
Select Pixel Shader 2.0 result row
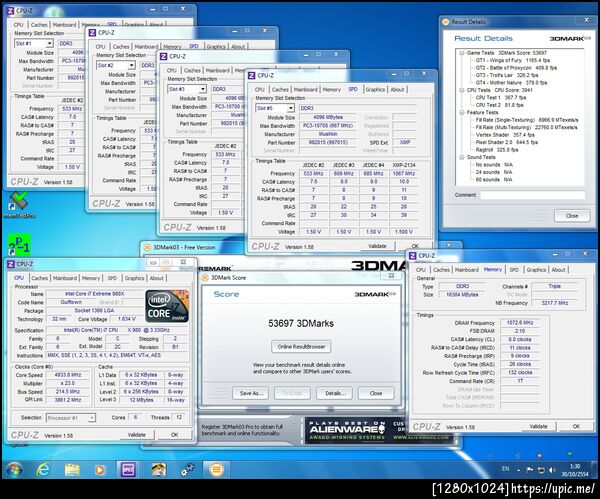(506, 142)
